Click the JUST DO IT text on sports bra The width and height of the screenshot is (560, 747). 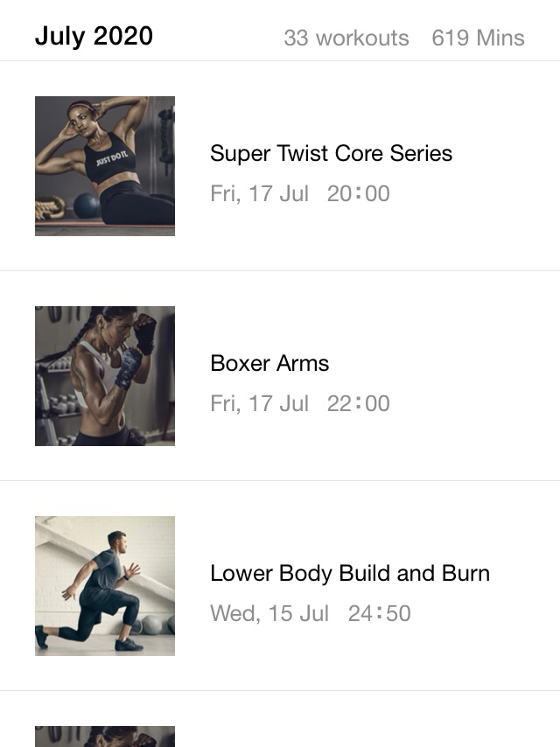point(111,158)
